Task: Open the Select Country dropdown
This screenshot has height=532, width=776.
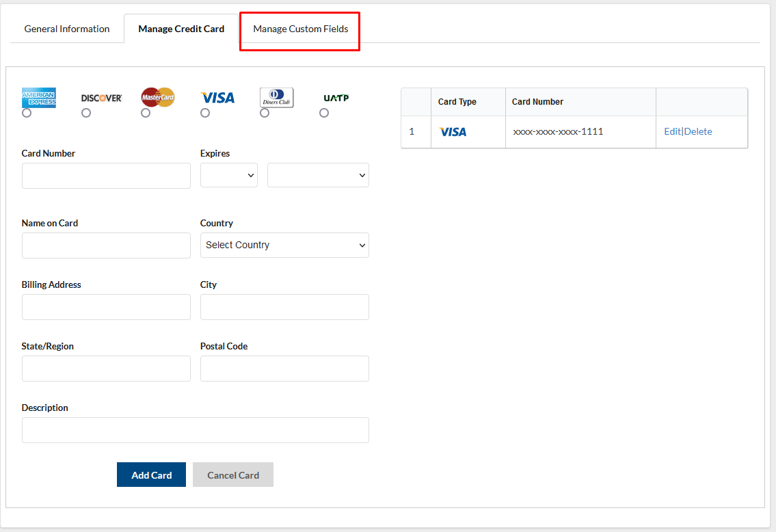Action: [284, 245]
